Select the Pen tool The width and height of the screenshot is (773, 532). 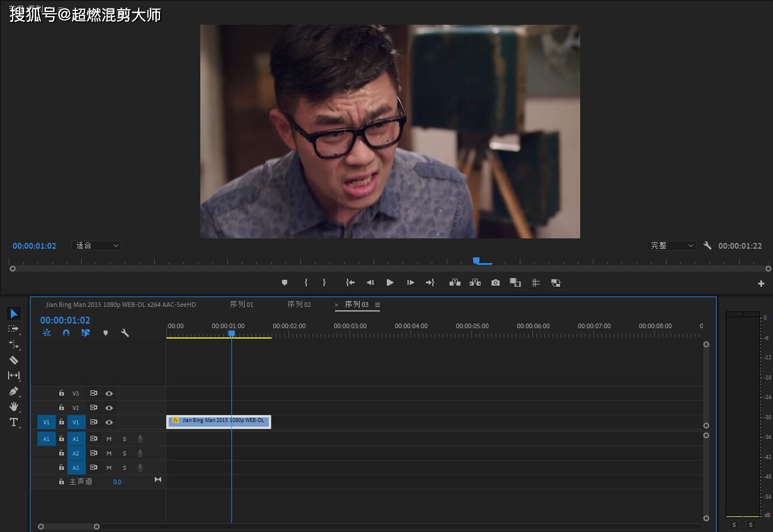tap(14, 391)
